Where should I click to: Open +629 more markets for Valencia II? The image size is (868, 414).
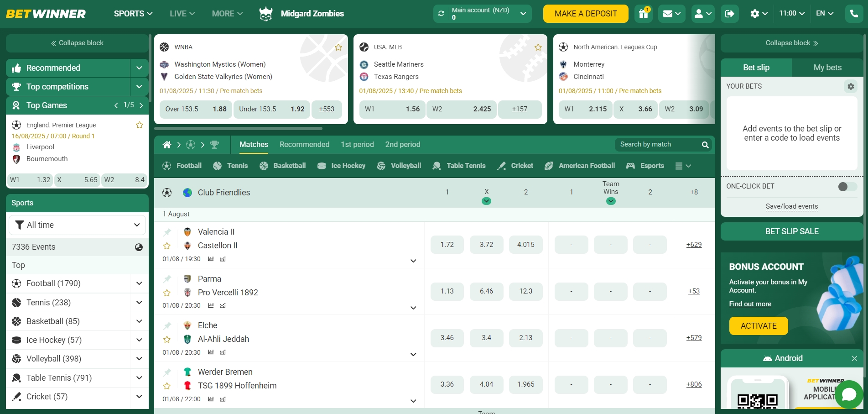click(x=694, y=245)
